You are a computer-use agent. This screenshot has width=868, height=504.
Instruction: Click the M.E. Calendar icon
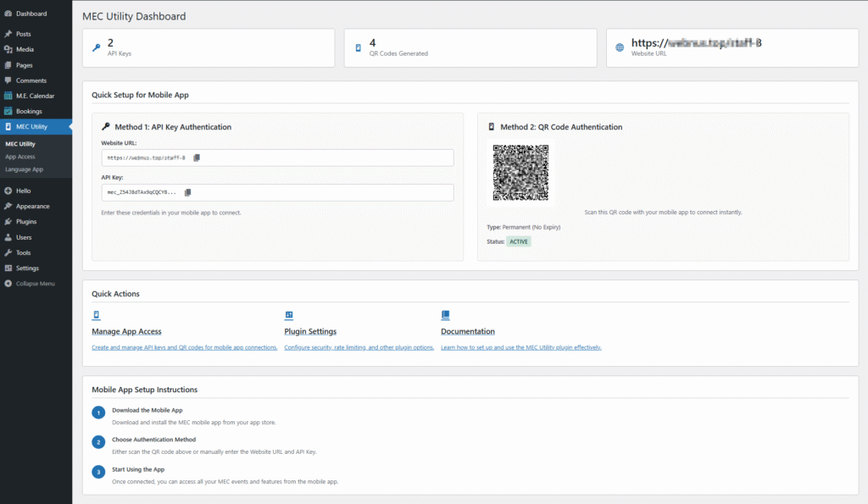pyautogui.click(x=8, y=96)
